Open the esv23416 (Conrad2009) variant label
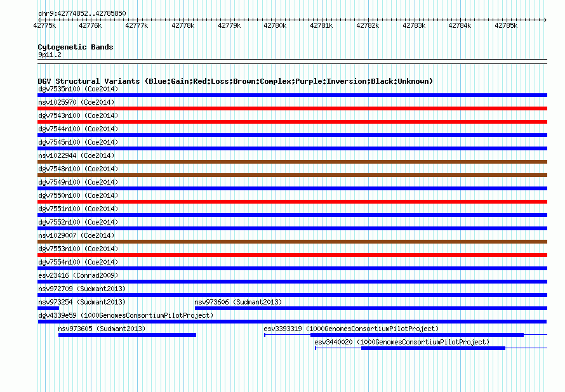Screen dimensions: 565x392 78,275
